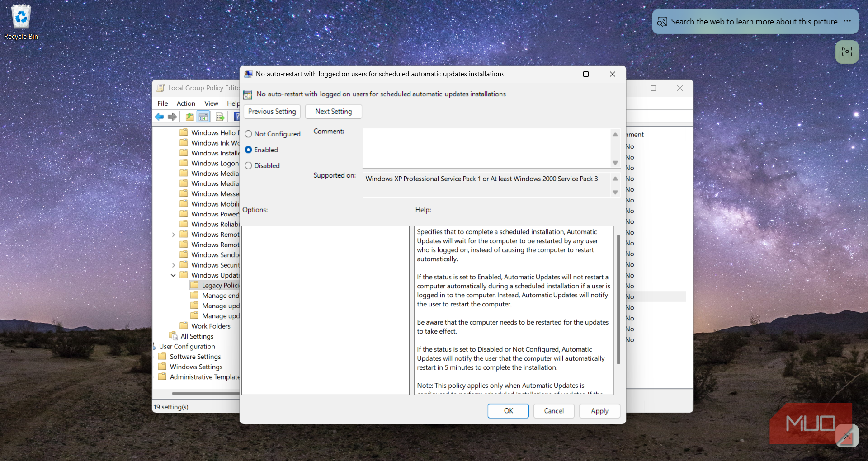
Task: Open the Action menu
Action: tap(186, 103)
